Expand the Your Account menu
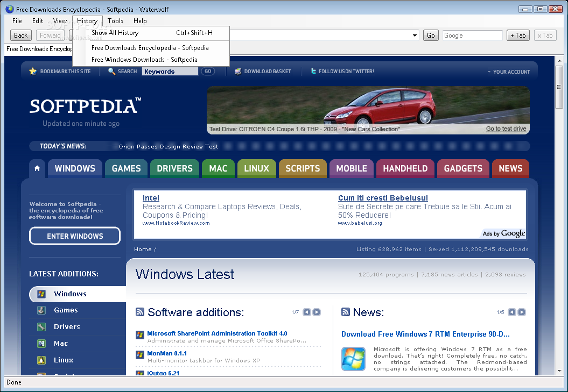Viewport: 568px width, 392px height. point(509,72)
